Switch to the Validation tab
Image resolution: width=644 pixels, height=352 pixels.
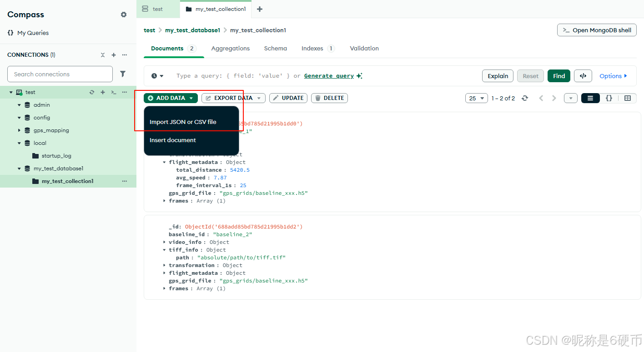coord(364,49)
